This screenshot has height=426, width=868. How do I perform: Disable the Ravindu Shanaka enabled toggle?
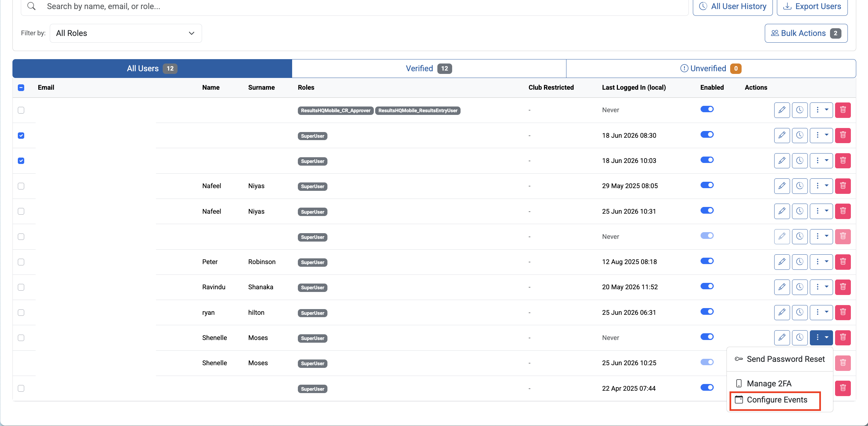[707, 286]
